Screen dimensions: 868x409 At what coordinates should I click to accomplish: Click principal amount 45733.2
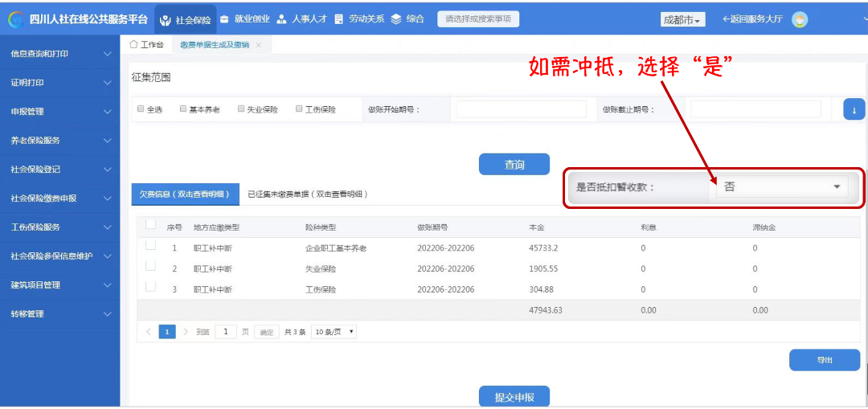click(x=543, y=248)
